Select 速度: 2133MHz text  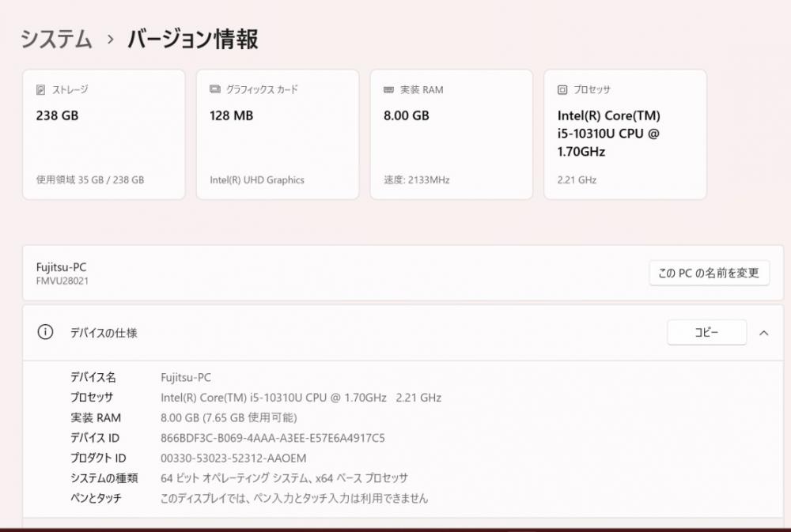pyautogui.click(x=417, y=179)
